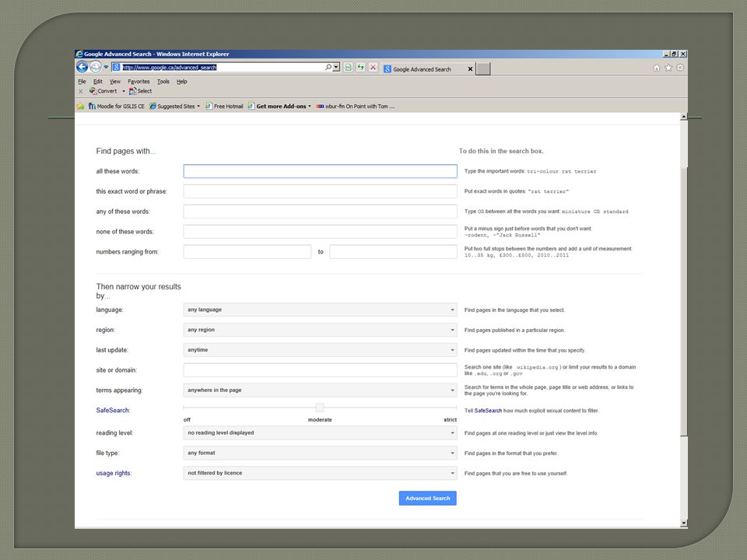Image resolution: width=747 pixels, height=560 pixels.
Task: Click the 'numbers ranging from' start field
Action: point(247,251)
